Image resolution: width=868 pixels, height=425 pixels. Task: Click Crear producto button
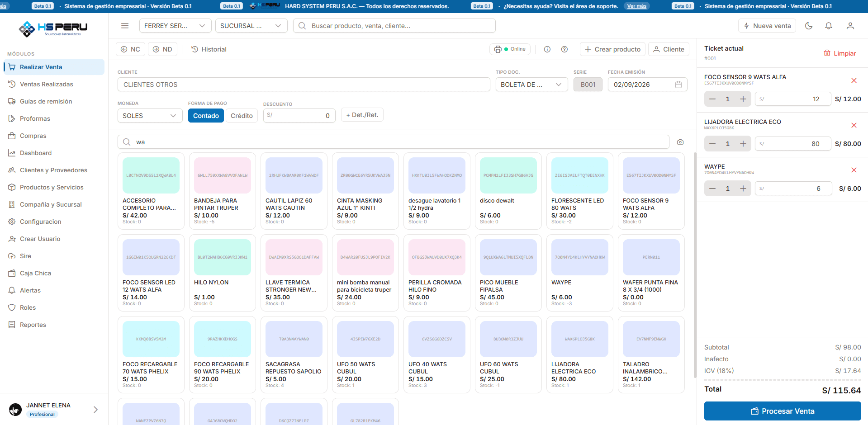point(612,49)
